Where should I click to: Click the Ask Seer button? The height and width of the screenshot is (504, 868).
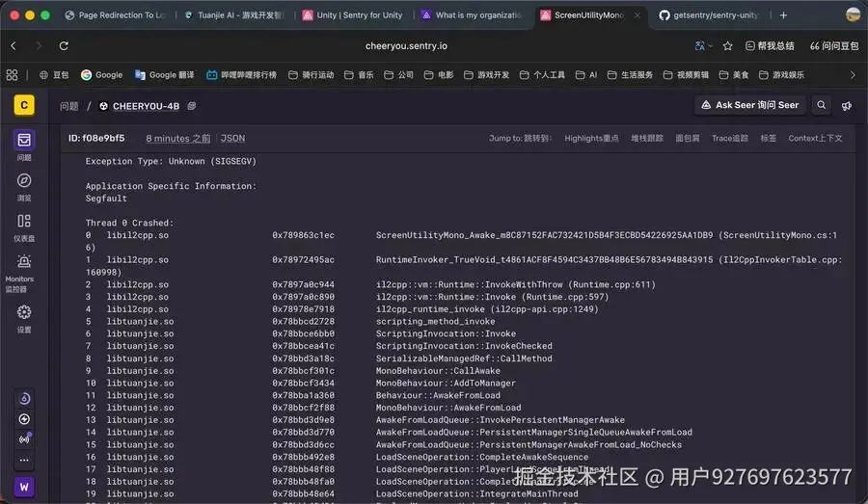pyautogui.click(x=750, y=105)
